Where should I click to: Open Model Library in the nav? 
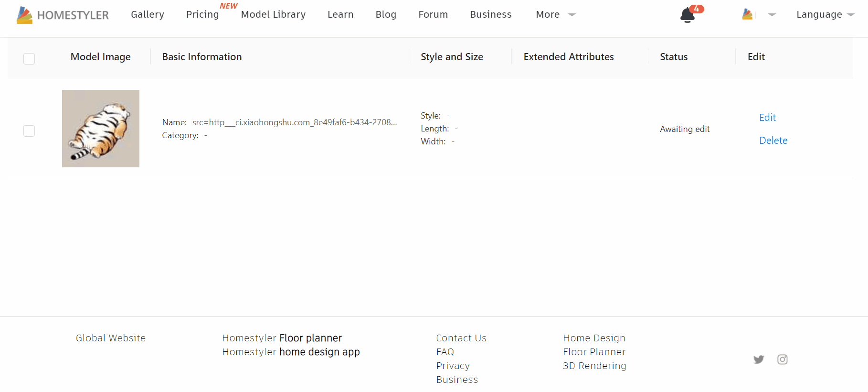(273, 15)
